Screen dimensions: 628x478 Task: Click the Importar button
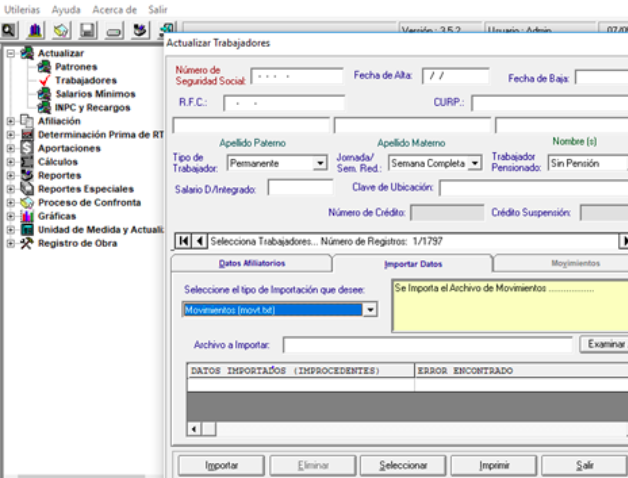(221, 465)
